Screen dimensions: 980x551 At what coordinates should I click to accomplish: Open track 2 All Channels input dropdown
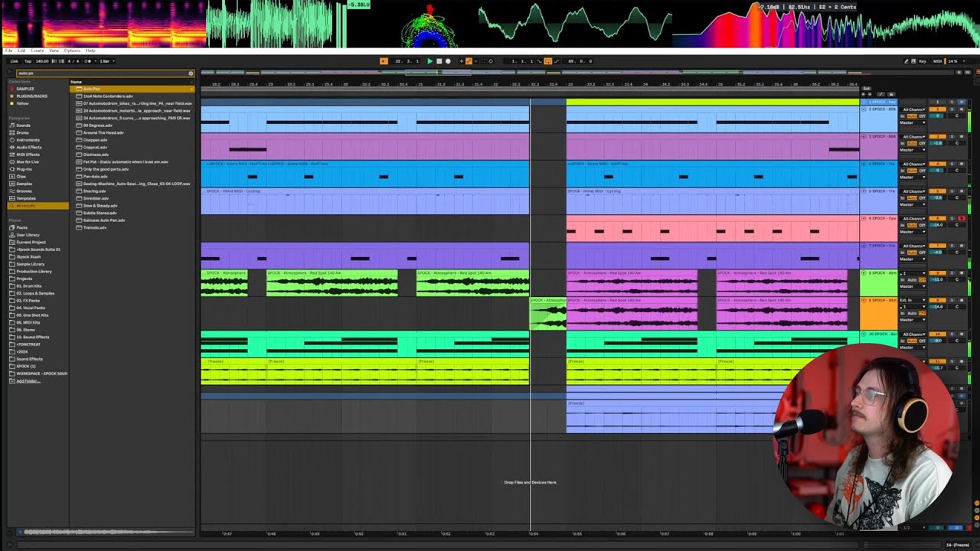[x=913, y=109]
